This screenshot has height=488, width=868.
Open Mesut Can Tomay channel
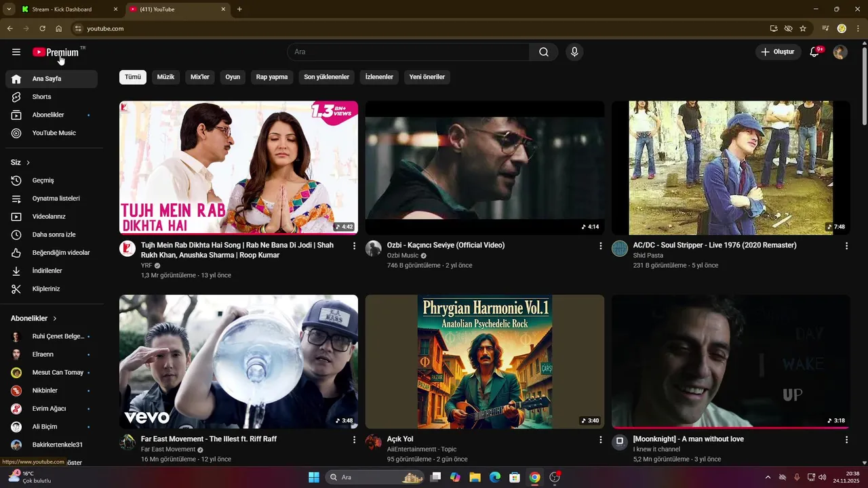coord(52,373)
